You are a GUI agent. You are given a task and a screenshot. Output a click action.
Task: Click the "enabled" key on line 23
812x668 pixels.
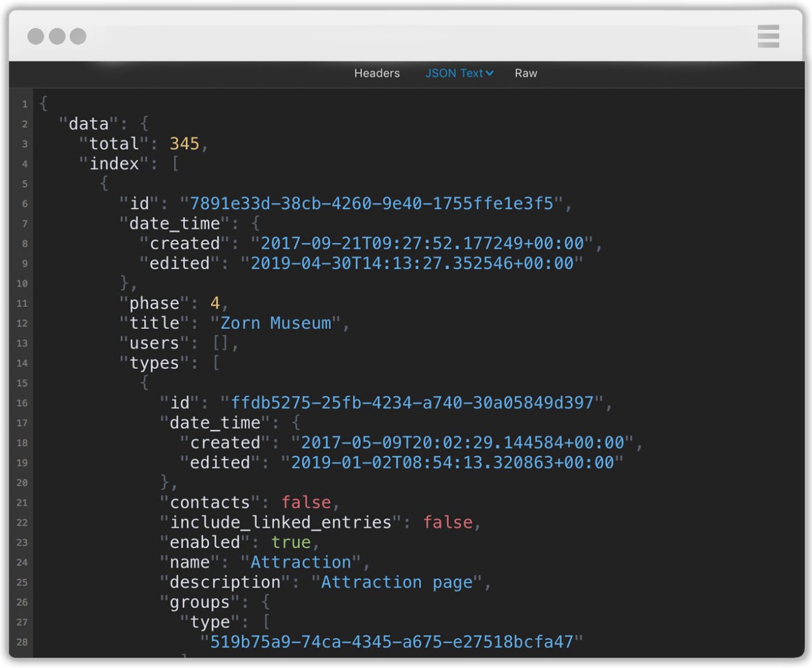(205, 543)
